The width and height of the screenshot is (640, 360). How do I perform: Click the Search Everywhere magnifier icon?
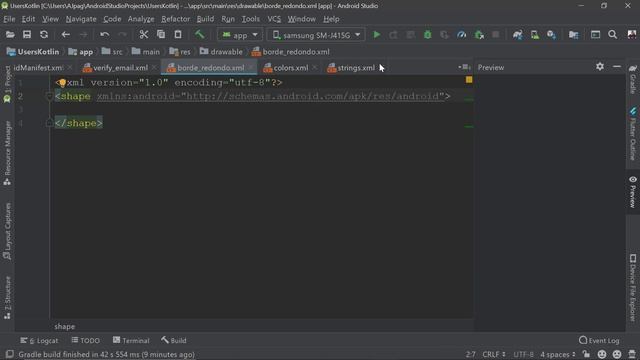click(x=612, y=35)
